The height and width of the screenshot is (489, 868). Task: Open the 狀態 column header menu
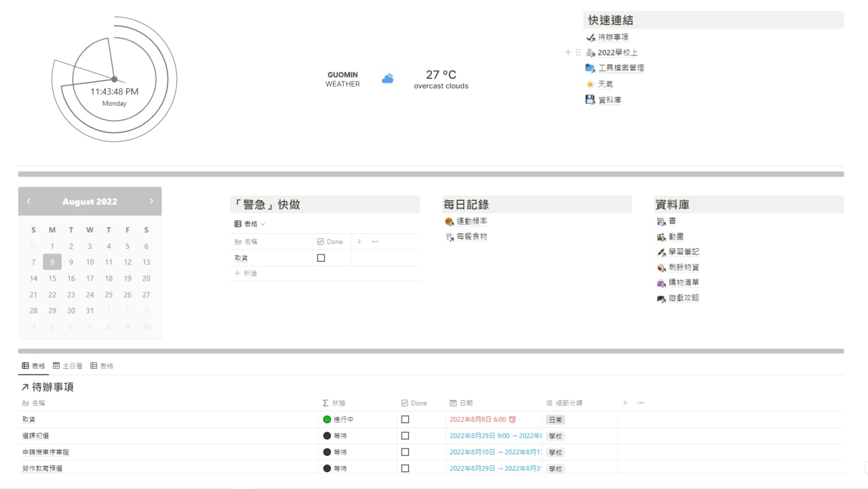pyautogui.click(x=358, y=403)
